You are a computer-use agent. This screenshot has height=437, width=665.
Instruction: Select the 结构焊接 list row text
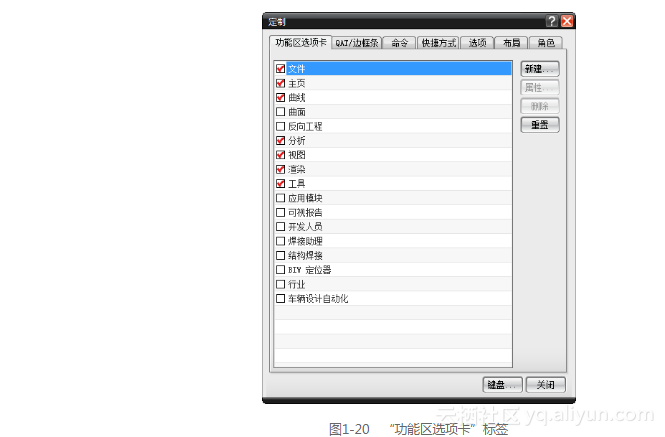305,255
